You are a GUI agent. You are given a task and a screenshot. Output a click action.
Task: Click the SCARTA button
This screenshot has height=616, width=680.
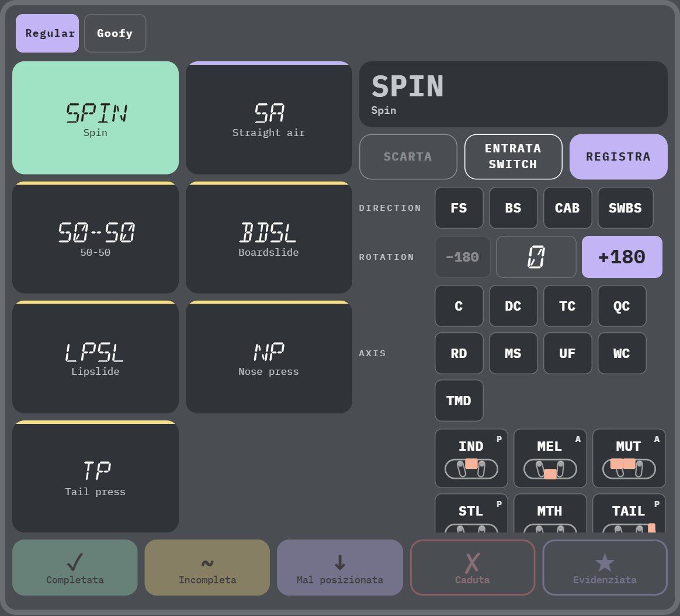click(408, 156)
